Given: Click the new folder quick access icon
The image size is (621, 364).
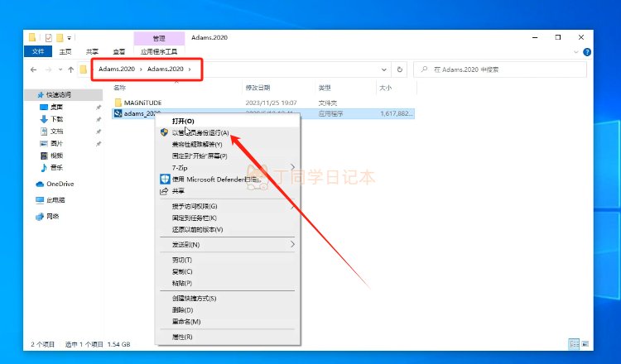Looking at the screenshot, I should [60, 38].
